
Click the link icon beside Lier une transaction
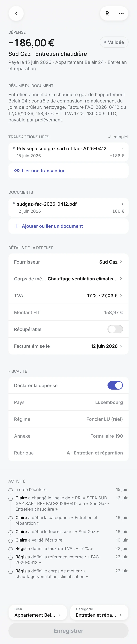pyautogui.click(x=17, y=171)
